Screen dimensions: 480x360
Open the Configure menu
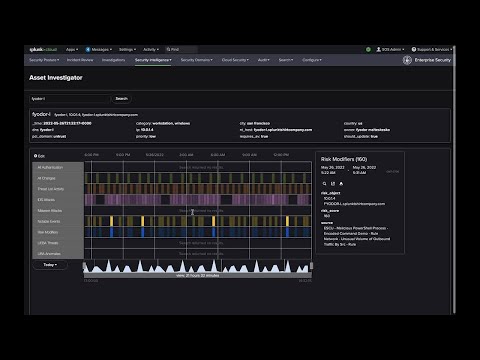(312, 60)
